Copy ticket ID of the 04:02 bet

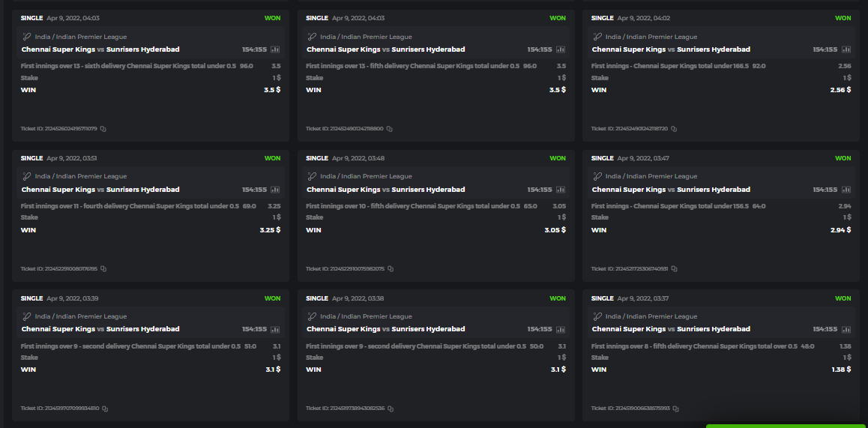(674, 129)
